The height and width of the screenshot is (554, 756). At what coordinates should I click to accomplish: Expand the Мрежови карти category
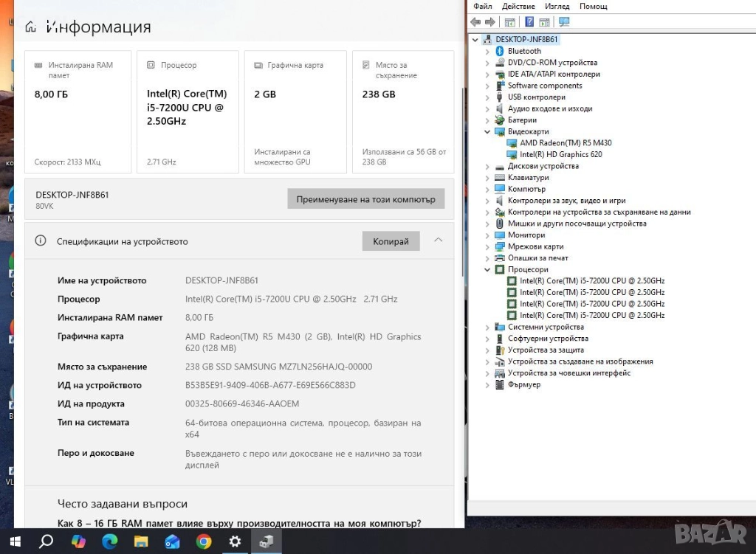click(487, 247)
